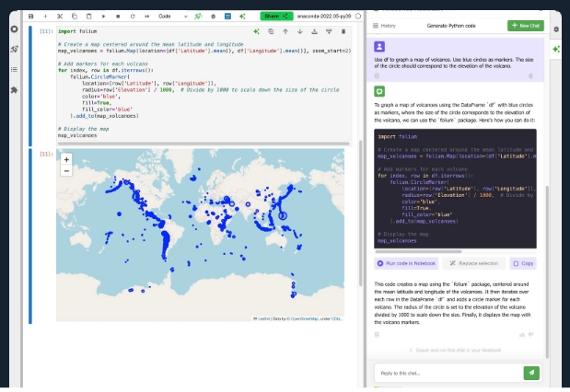Save the notebook with the toolbar save icon
570x392 pixels.
pos(31,16)
